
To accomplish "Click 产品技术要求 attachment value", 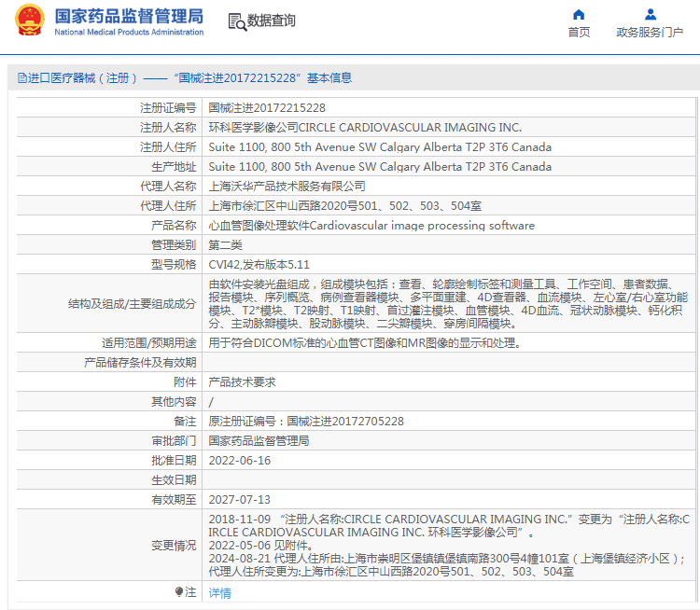I will pyautogui.click(x=242, y=382).
